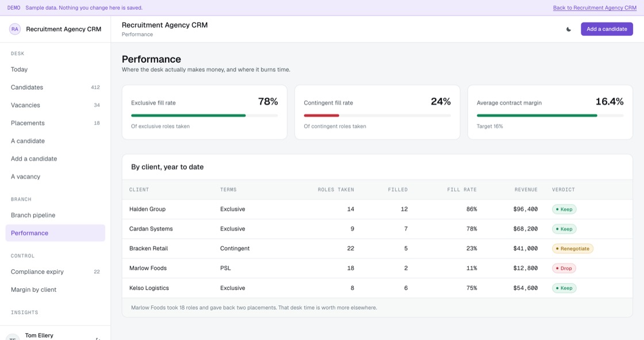Click the $96,400 revenue cell
Viewport: 644px width, 340px height.
pyautogui.click(x=526, y=209)
